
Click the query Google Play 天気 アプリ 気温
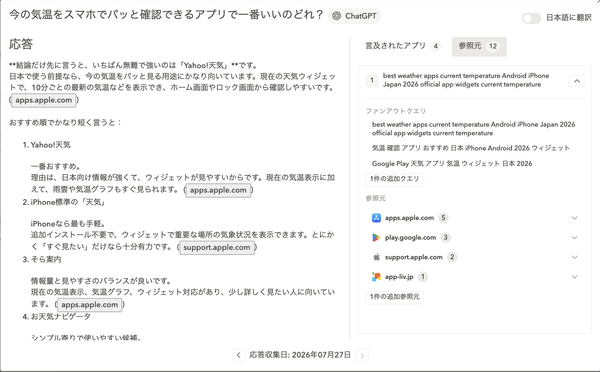click(x=452, y=163)
